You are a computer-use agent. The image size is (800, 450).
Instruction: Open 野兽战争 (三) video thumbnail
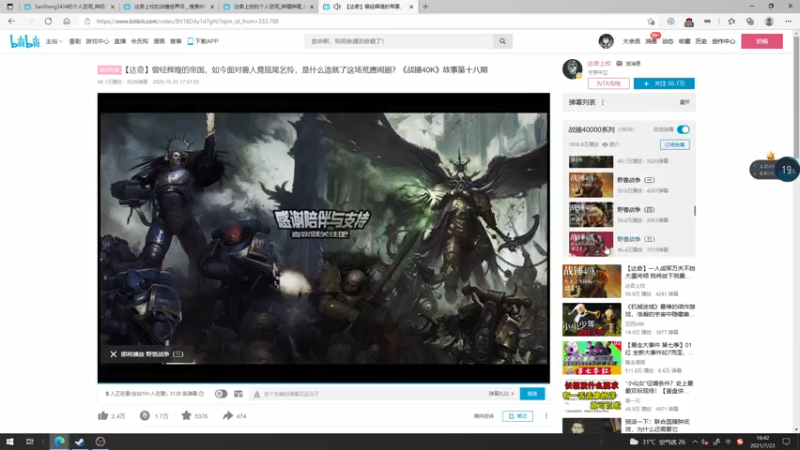click(591, 185)
